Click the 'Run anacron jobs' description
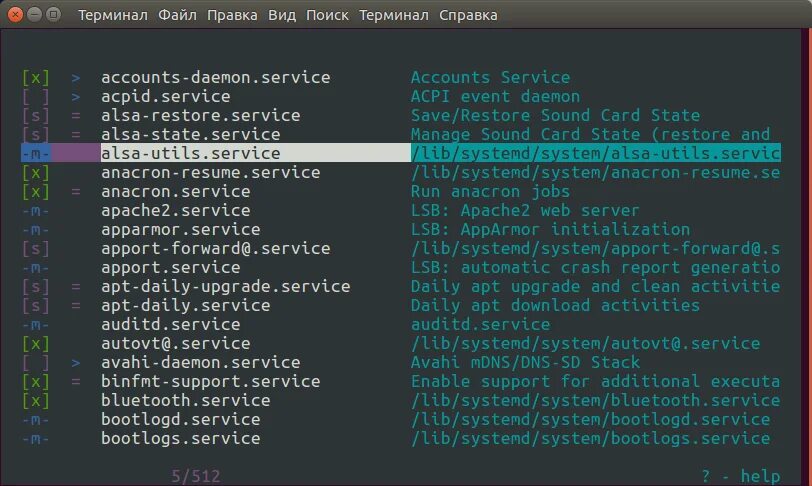Viewport: 812px width, 486px height. 490,192
